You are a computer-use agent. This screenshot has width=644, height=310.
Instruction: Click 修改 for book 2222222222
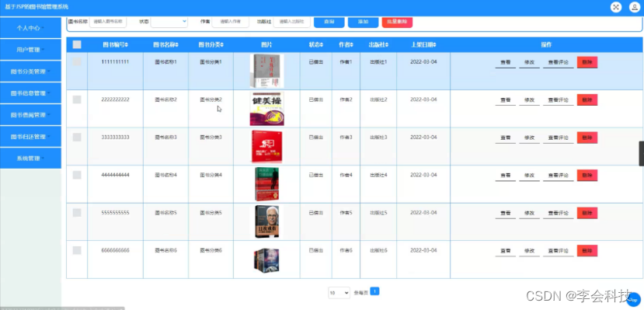coord(529,100)
